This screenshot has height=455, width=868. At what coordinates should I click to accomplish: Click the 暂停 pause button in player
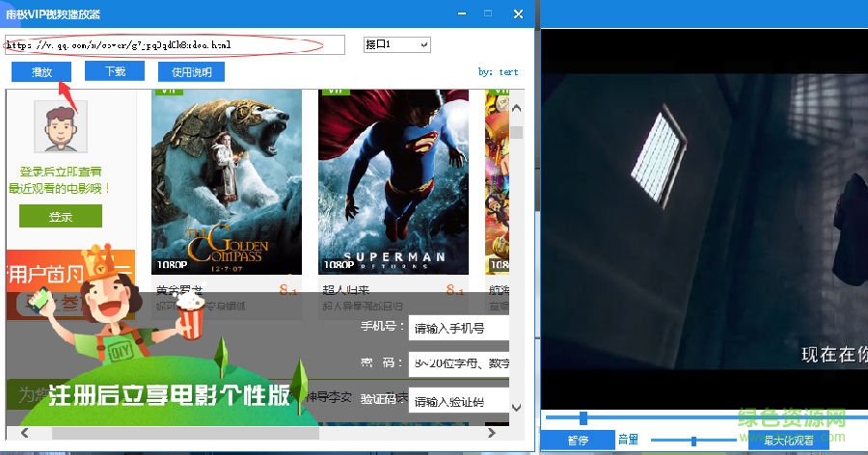(x=578, y=440)
